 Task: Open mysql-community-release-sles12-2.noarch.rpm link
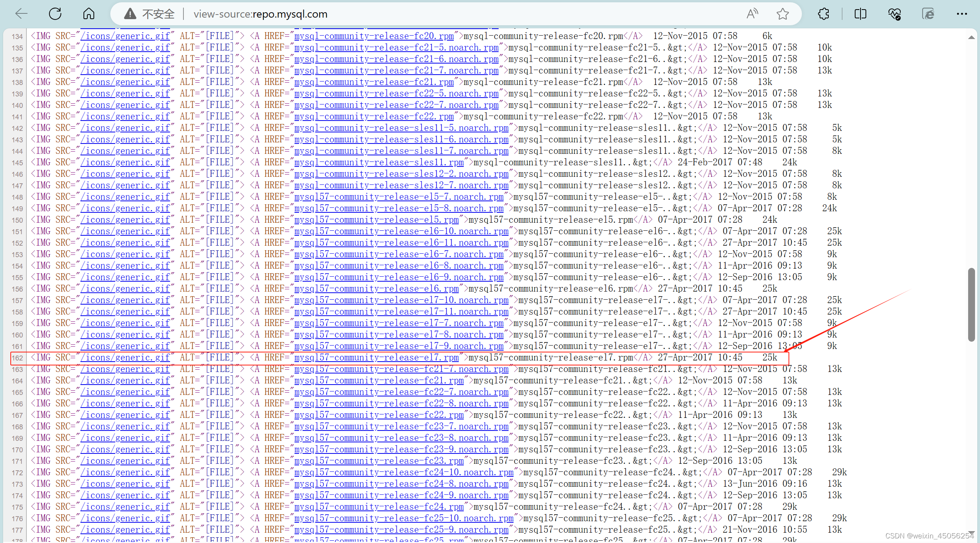pyautogui.click(x=401, y=174)
